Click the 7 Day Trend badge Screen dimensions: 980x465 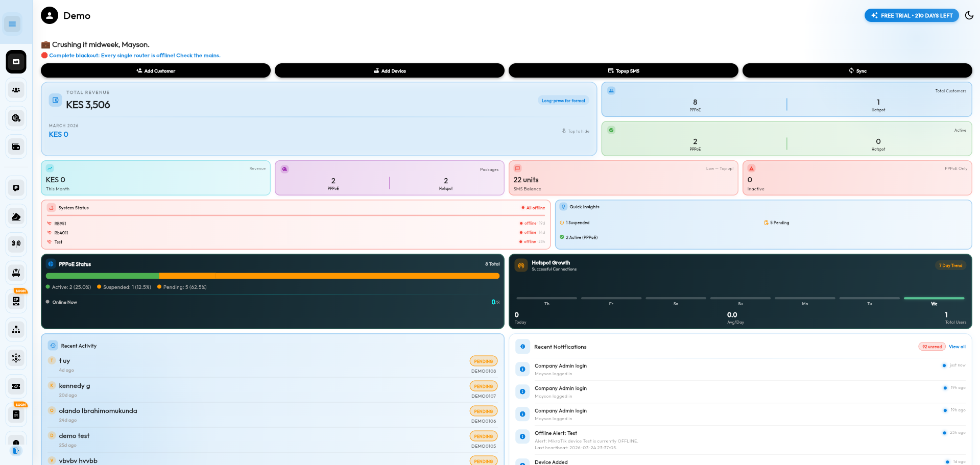click(x=950, y=265)
